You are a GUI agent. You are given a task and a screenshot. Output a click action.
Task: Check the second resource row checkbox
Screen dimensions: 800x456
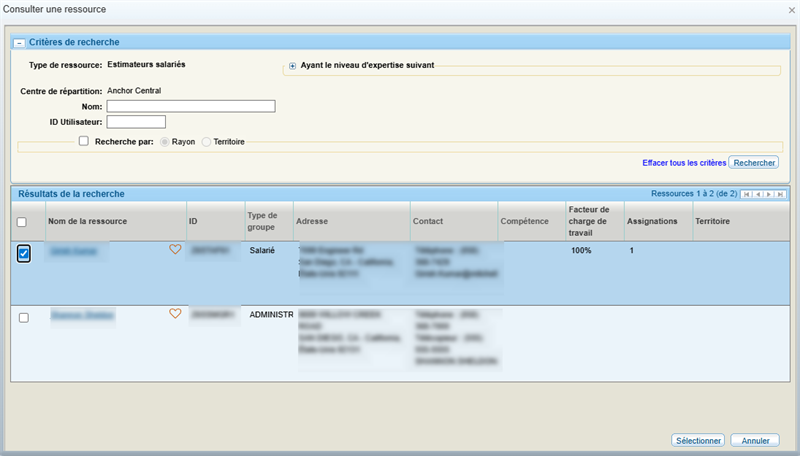coord(24,318)
